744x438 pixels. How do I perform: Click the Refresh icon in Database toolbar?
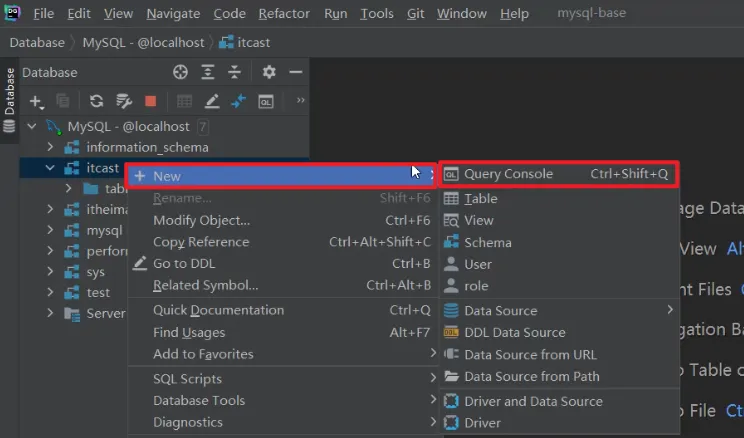coord(96,101)
